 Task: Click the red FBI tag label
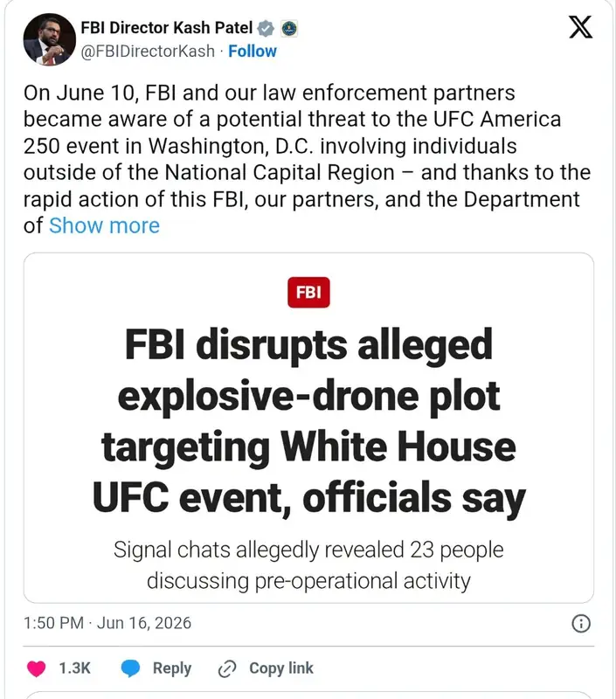(x=308, y=293)
